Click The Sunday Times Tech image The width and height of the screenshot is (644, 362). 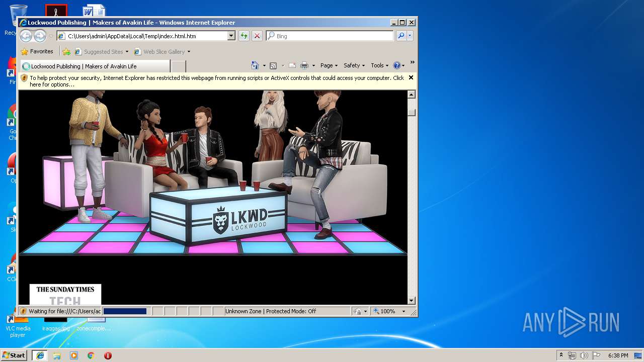pos(65,295)
